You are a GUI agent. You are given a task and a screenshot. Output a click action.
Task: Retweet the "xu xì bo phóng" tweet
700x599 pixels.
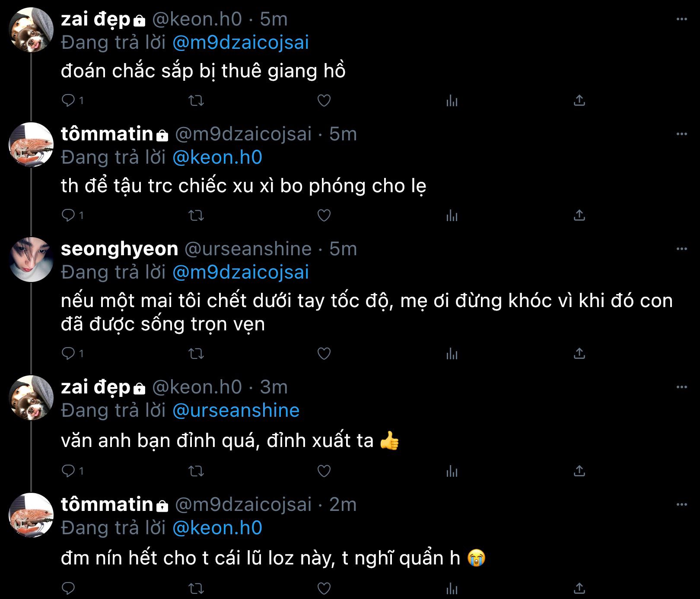197,215
